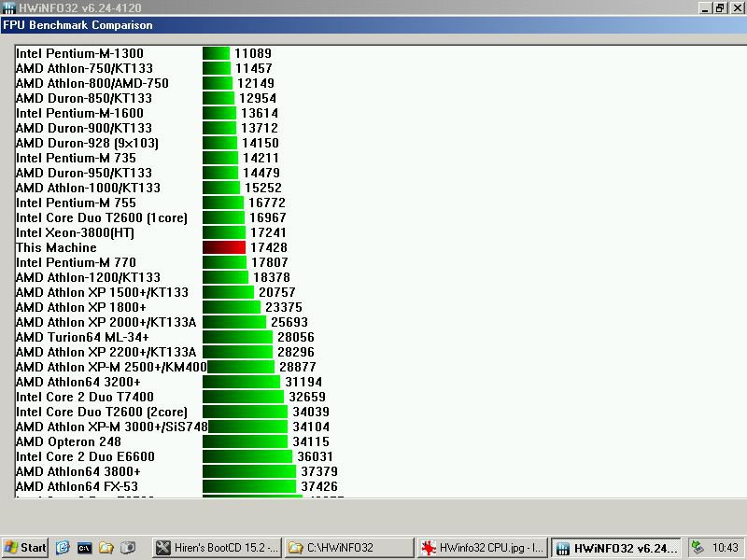Click the red bar for This Machine
Screen dimensions: 747x560
tap(224, 247)
